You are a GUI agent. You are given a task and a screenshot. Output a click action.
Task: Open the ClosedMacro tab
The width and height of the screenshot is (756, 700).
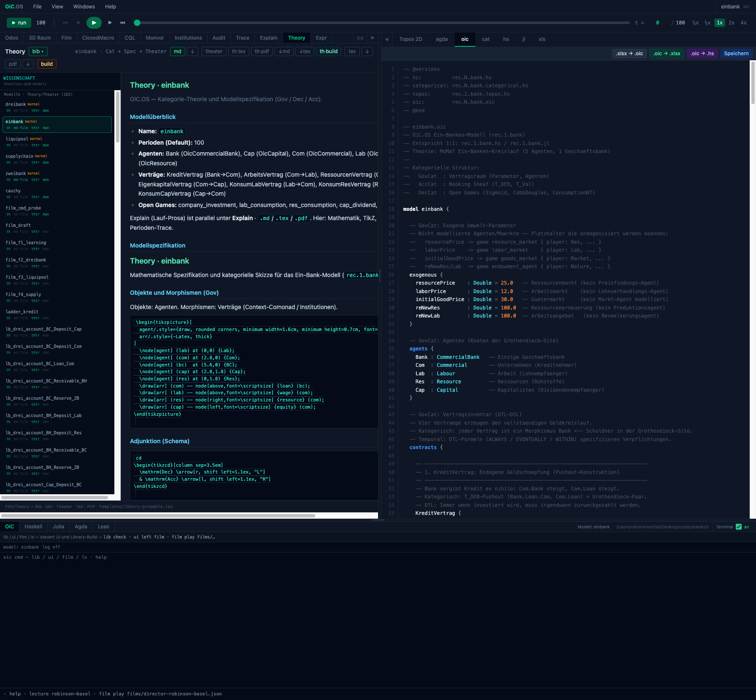pyautogui.click(x=98, y=38)
